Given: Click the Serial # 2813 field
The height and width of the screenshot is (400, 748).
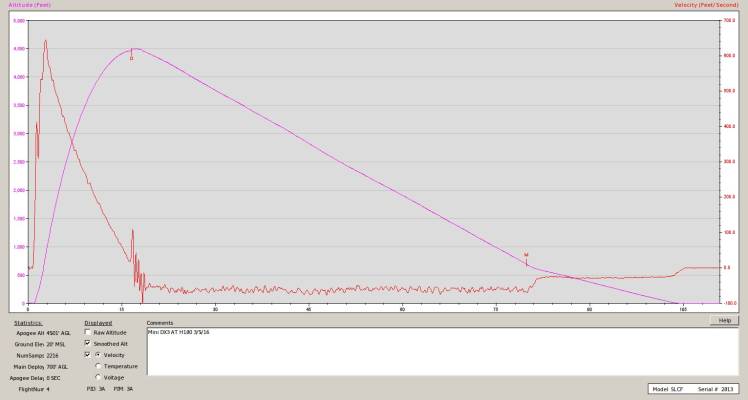Looking at the screenshot, I should tap(714, 387).
